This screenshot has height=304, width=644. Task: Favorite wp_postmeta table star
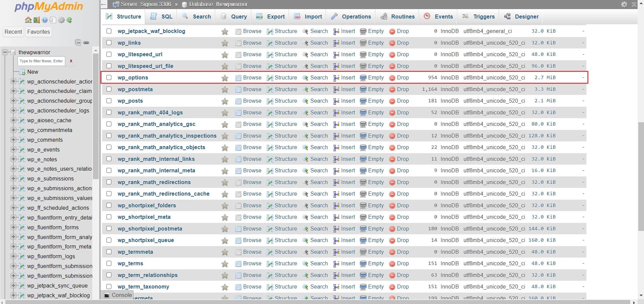pos(225,90)
